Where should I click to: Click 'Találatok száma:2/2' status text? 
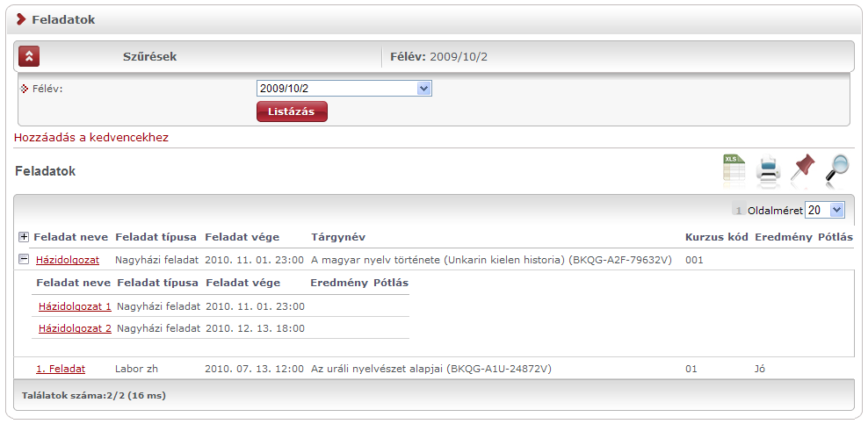[x=93, y=395]
